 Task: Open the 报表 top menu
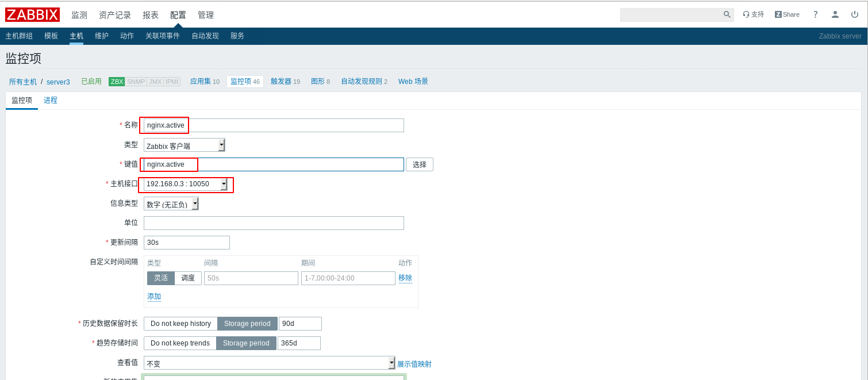coord(151,15)
